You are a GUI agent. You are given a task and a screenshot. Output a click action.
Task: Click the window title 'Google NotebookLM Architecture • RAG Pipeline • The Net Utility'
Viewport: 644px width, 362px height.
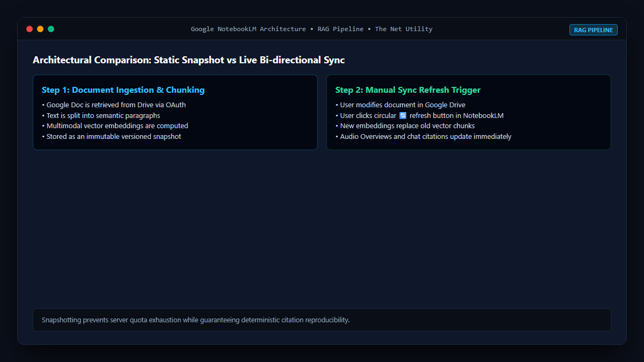(x=311, y=29)
